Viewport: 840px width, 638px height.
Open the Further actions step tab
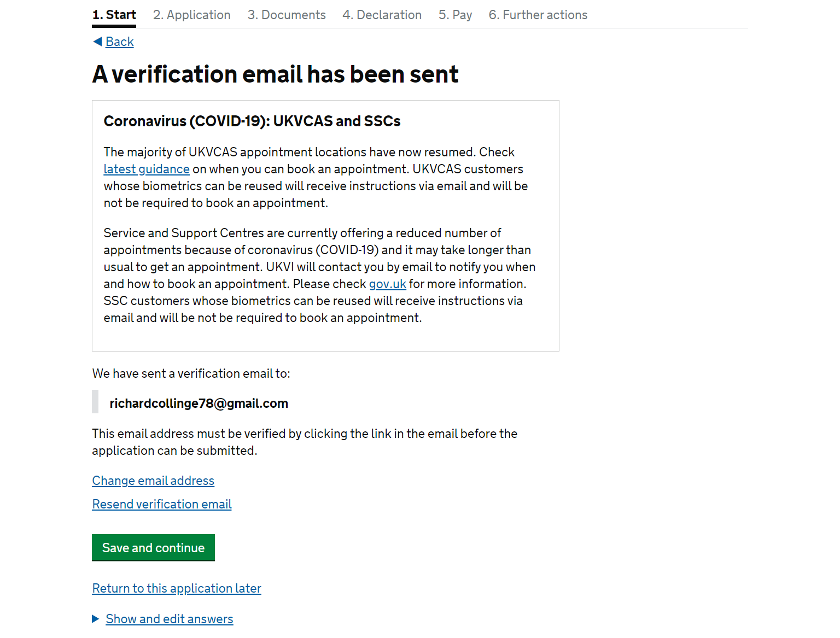pos(538,15)
